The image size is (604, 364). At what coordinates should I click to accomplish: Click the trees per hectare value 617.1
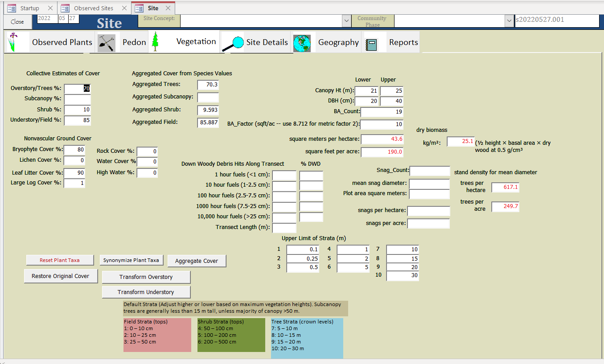coord(505,188)
